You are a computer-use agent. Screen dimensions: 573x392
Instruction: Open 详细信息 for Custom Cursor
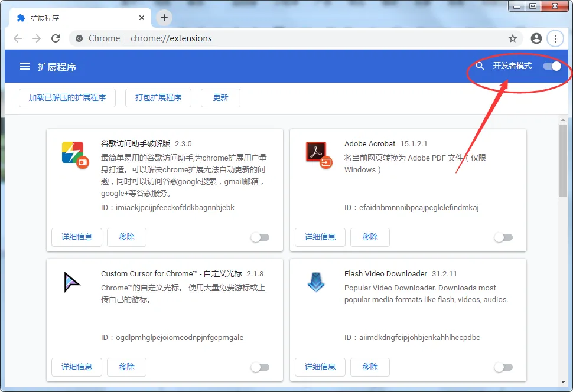[77, 367]
